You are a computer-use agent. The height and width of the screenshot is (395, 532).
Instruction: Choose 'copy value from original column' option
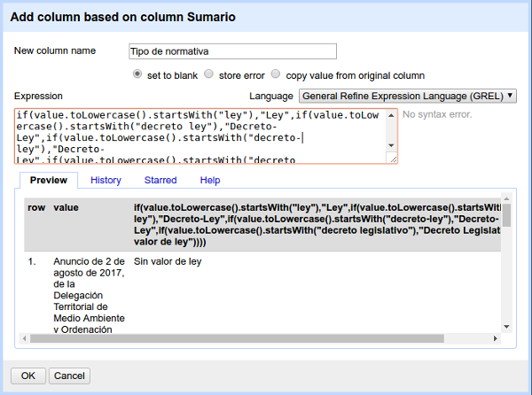point(276,75)
